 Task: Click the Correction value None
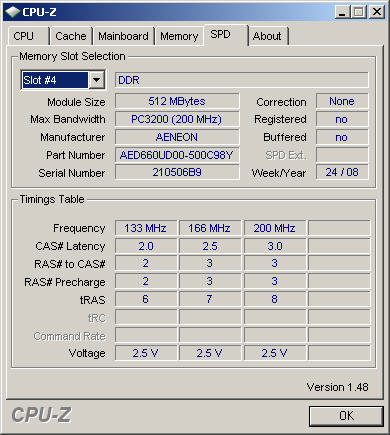pos(342,101)
